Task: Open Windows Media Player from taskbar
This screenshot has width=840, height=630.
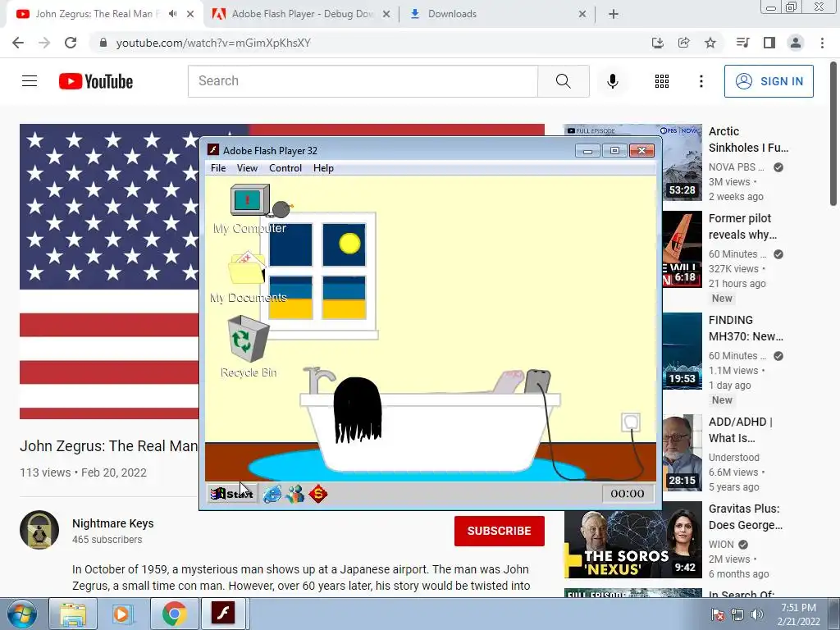Action: (x=123, y=614)
